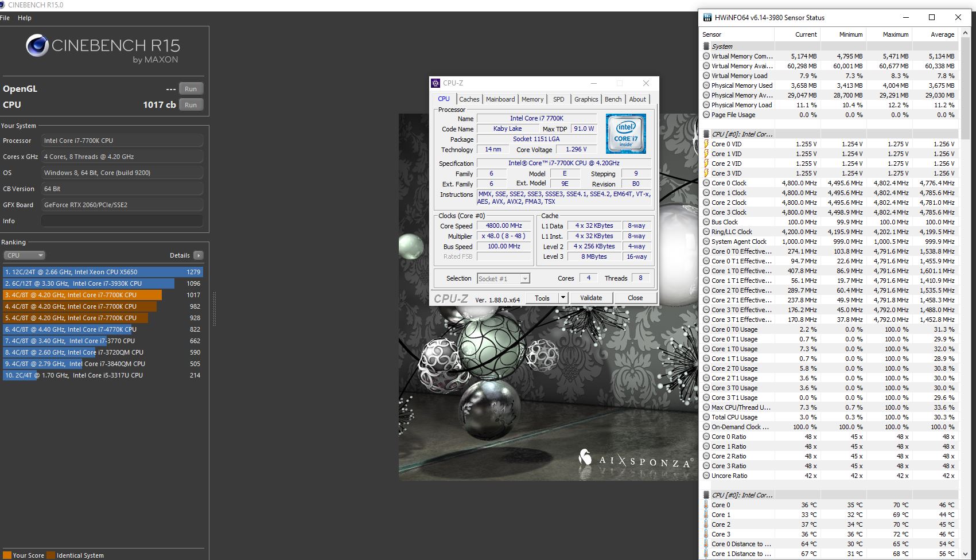Switch to the Caches tab in CPU-Z

(469, 99)
